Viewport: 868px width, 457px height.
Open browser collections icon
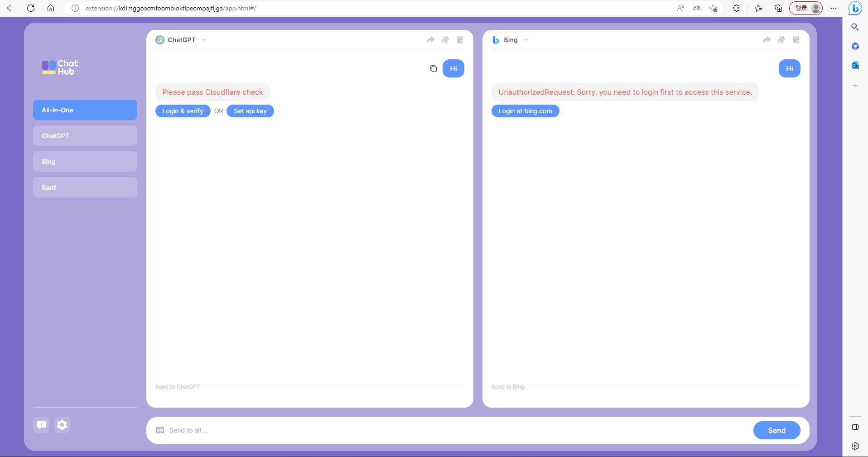click(778, 8)
